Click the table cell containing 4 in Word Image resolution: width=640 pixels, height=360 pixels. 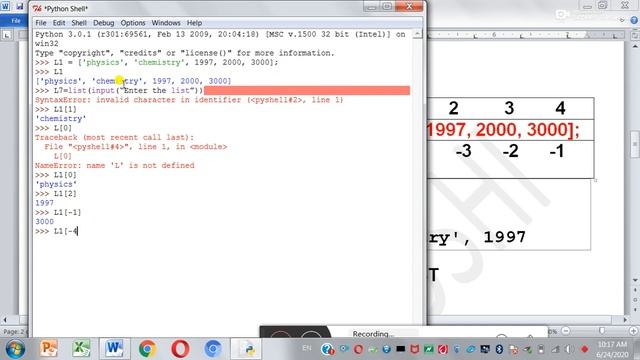click(560, 109)
